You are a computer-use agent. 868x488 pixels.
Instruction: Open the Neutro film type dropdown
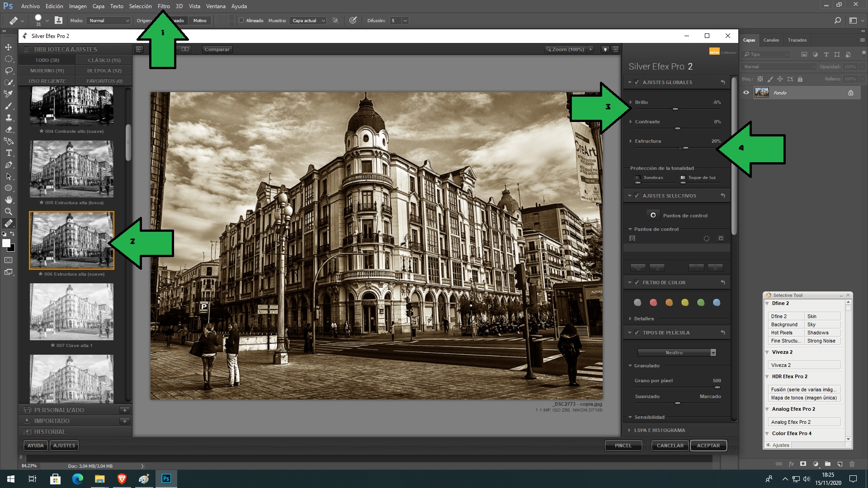coord(677,352)
